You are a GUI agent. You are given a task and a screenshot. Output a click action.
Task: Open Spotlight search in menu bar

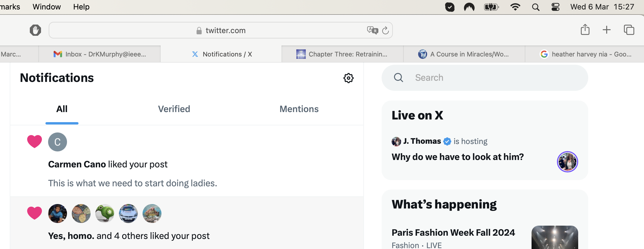pyautogui.click(x=536, y=7)
